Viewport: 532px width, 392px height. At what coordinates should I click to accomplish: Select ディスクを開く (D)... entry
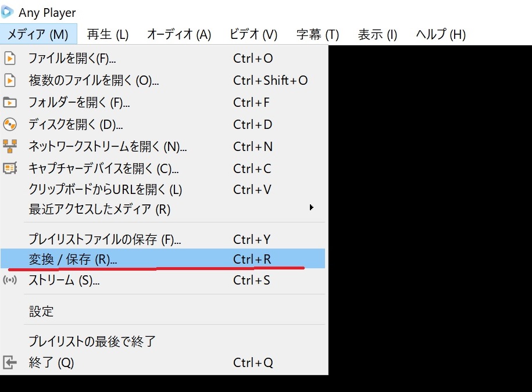coord(163,124)
